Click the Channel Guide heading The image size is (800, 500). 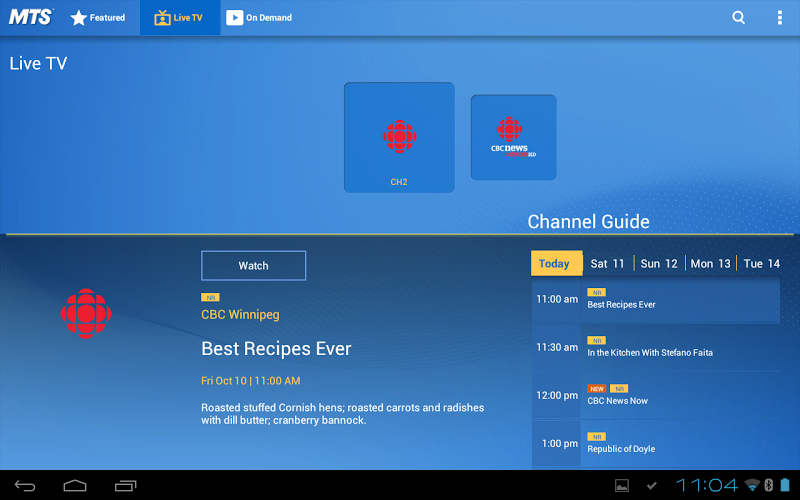(x=588, y=221)
